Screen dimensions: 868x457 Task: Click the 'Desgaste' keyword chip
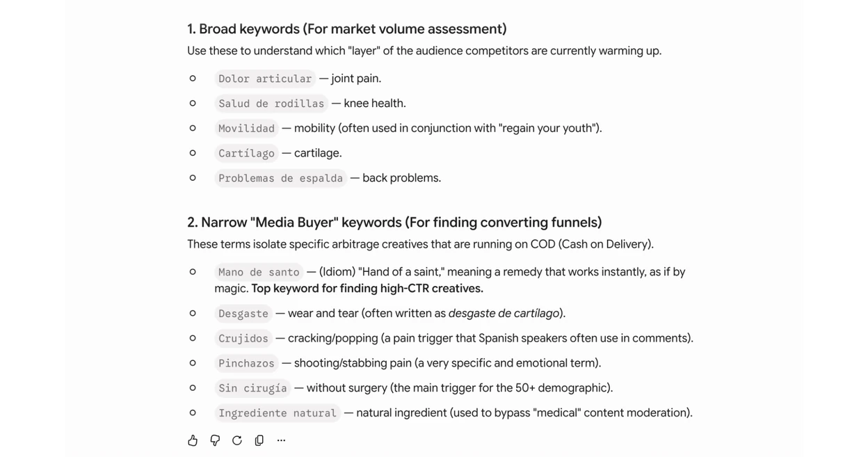coord(243,314)
